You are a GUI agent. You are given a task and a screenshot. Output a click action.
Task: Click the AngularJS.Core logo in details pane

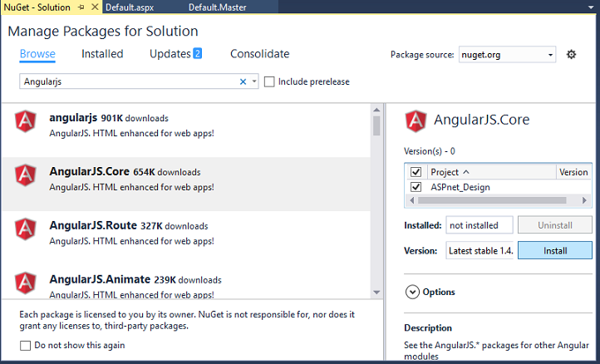416,121
